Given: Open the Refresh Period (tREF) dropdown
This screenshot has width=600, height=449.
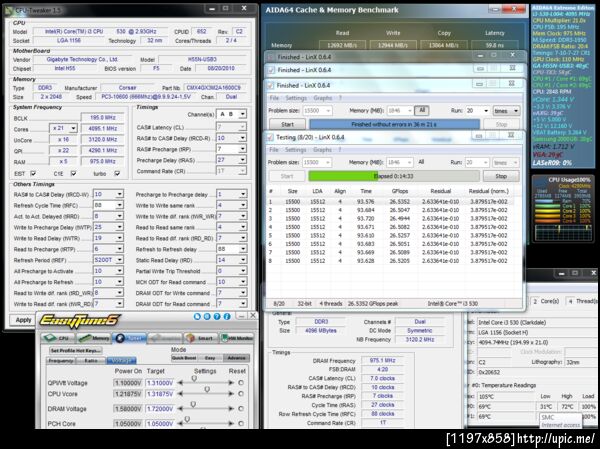Looking at the screenshot, I should pos(119,260).
